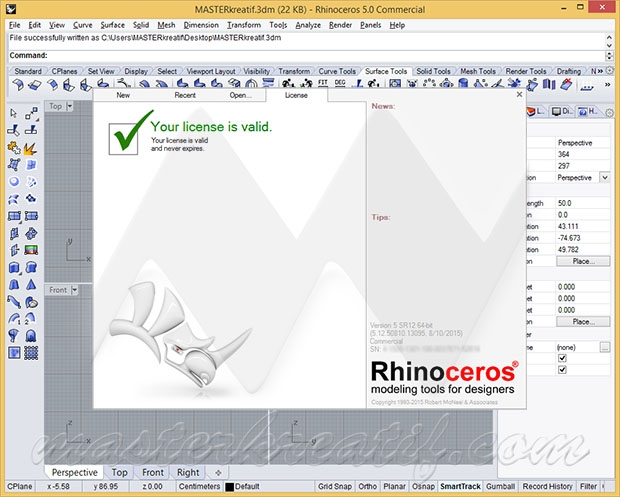Click the Rhino application icon in title bar
This screenshot has height=497, width=620.
coord(11,9)
